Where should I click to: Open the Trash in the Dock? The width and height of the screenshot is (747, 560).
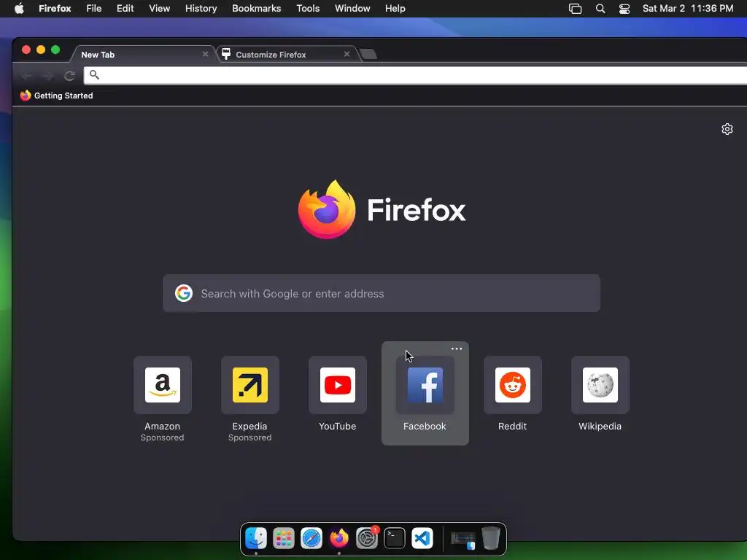pyautogui.click(x=491, y=539)
